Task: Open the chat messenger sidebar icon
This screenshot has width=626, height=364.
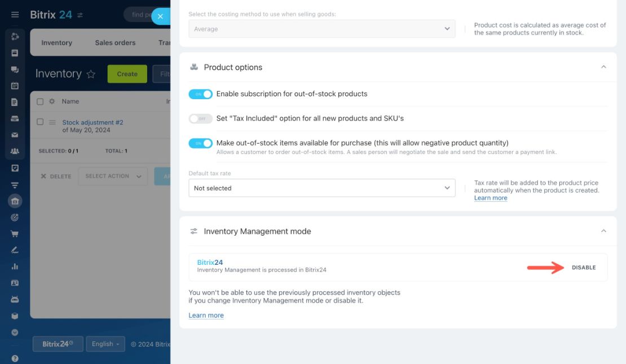Action: [15, 69]
